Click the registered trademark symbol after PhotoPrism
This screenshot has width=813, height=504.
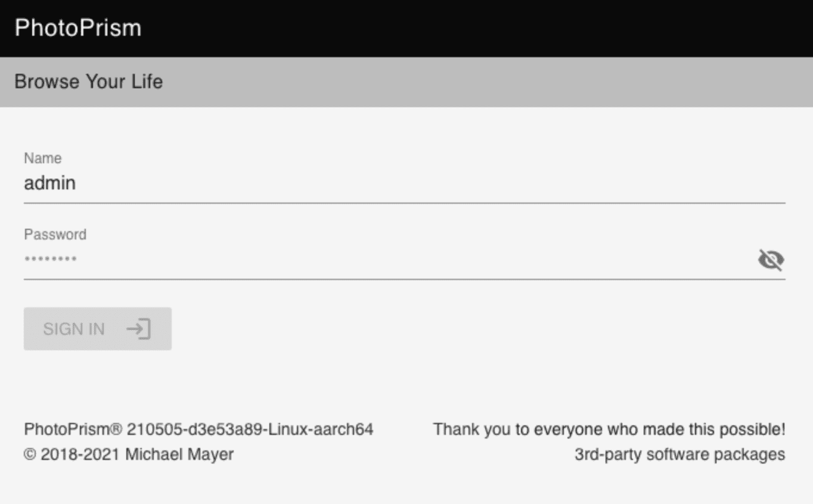click(x=117, y=429)
